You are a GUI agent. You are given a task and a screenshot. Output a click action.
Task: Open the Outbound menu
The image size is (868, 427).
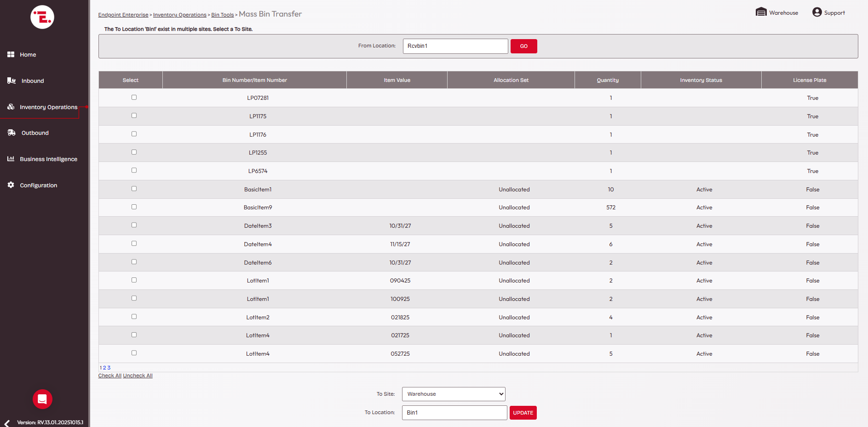coord(35,133)
